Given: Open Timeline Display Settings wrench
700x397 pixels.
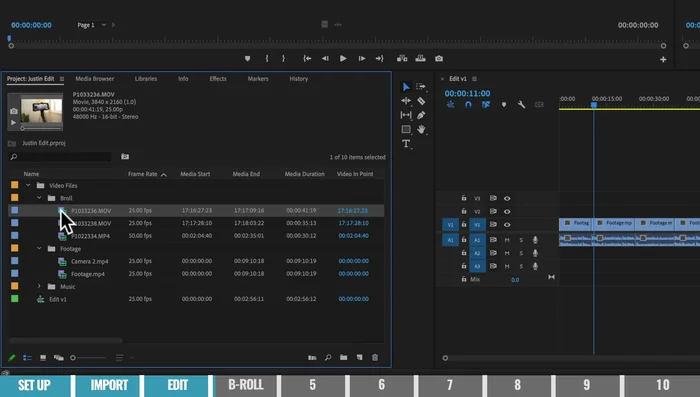Looking at the screenshot, I should click(521, 104).
